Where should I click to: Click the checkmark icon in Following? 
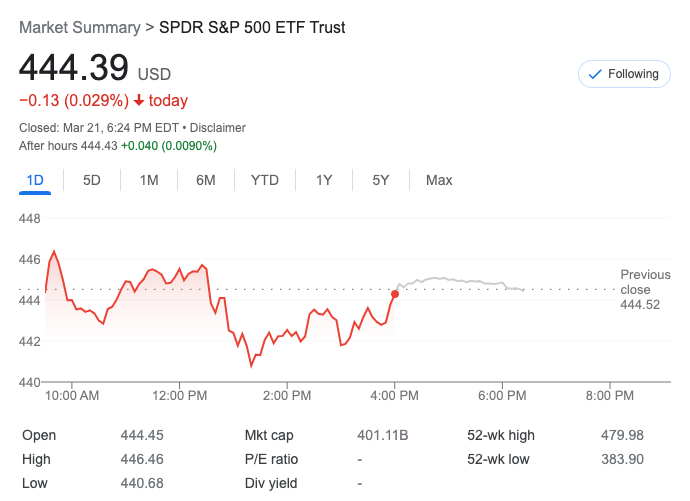[595, 74]
